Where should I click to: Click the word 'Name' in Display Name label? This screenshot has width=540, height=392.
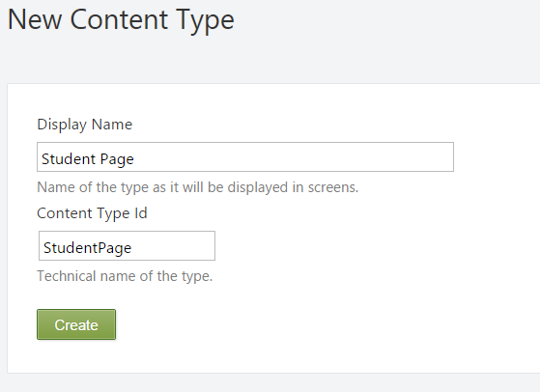(x=112, y=125)
